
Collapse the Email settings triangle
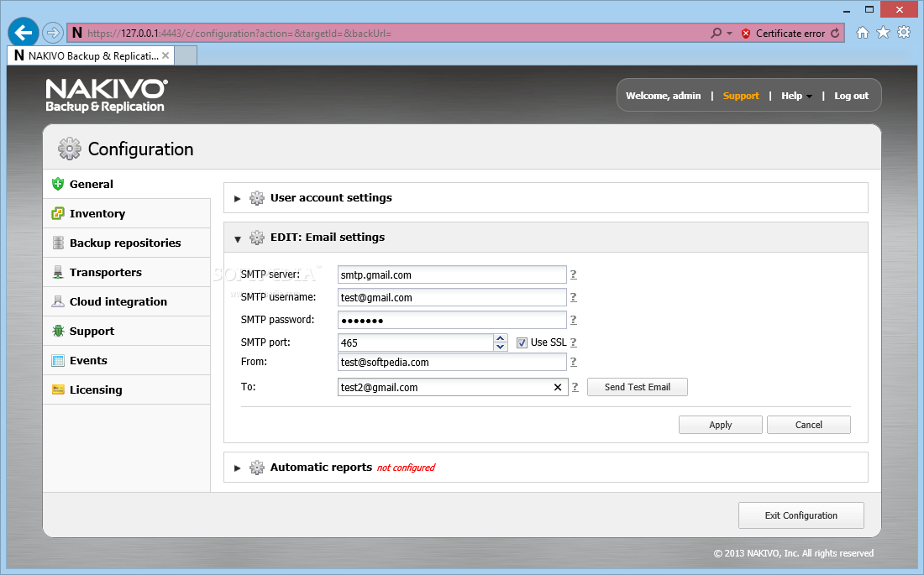click(238, 238)
